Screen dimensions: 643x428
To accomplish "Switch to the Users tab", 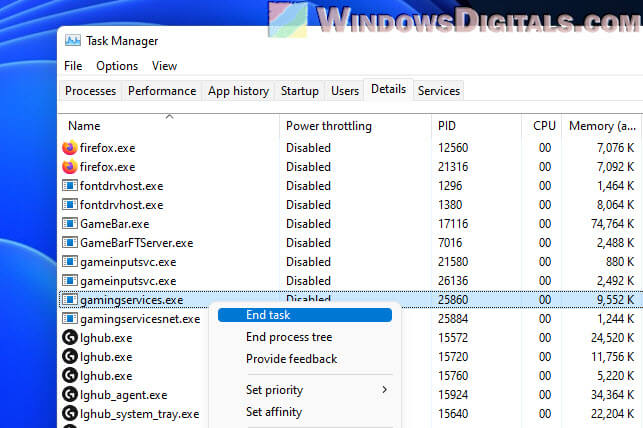I will coord(345,91).
